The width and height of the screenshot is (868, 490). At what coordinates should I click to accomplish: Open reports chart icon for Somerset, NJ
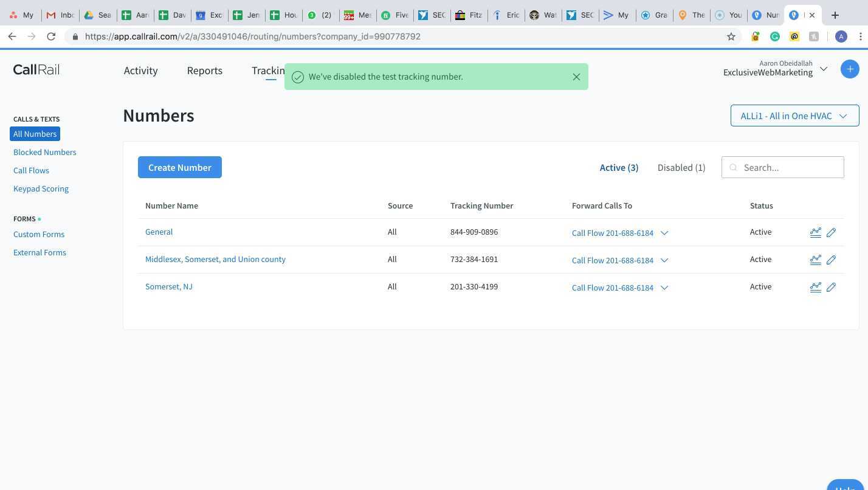815,287
